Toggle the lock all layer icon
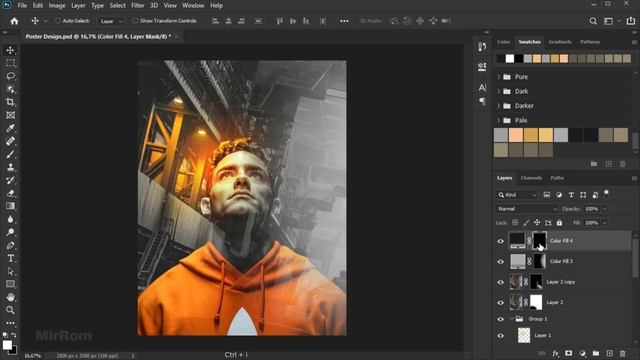The image size is (640, 360). (559, 223)
